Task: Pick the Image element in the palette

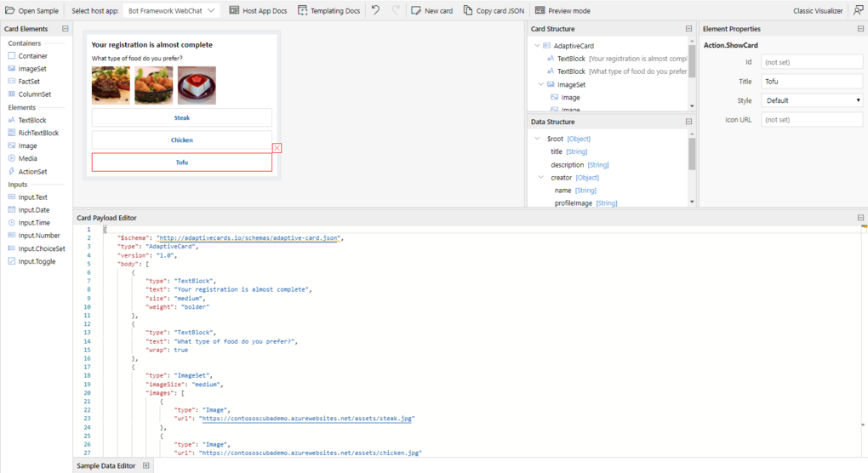Action: (x=23, y=145)
